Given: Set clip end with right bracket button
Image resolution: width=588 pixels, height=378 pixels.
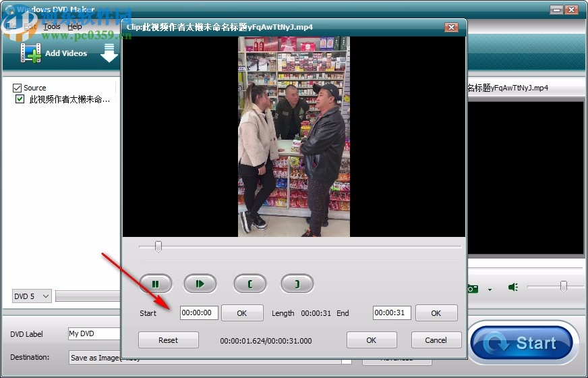Looking at the screenshot, I should 297,283.
